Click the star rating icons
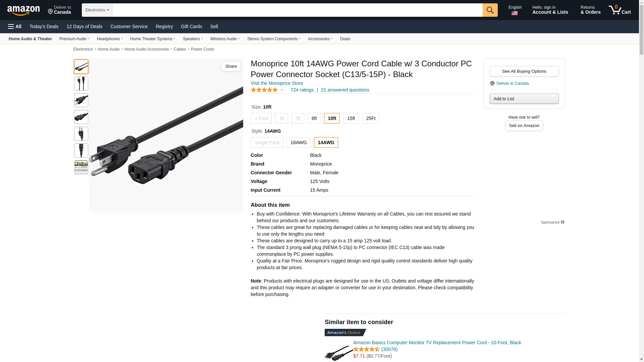The image size is (644, 362). pyautogui.click(x=264, y=90)
